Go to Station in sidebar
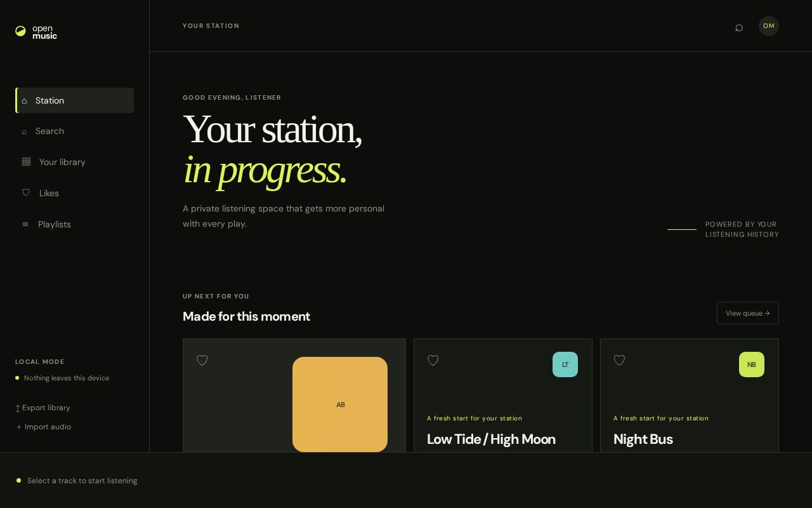Screen dimensions: 812x508 coord(75,100)
